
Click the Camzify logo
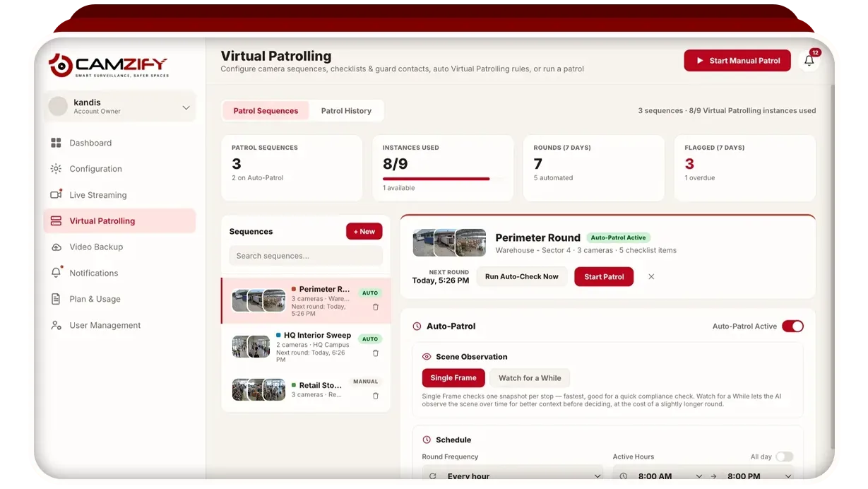tap(109, 65)
